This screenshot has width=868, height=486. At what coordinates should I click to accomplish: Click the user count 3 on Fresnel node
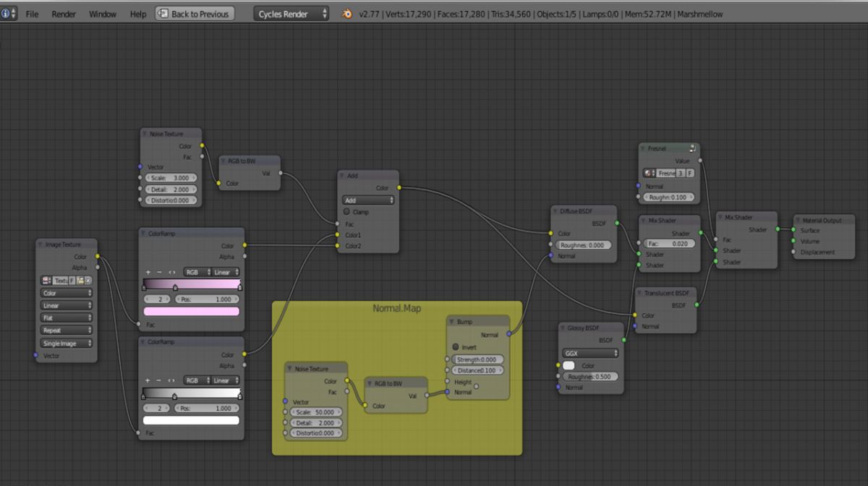click(681, 174)
